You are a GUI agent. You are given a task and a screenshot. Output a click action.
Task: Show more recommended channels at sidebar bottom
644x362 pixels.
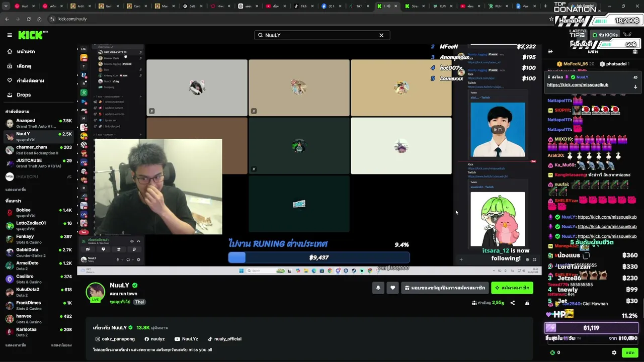[16, 345]
